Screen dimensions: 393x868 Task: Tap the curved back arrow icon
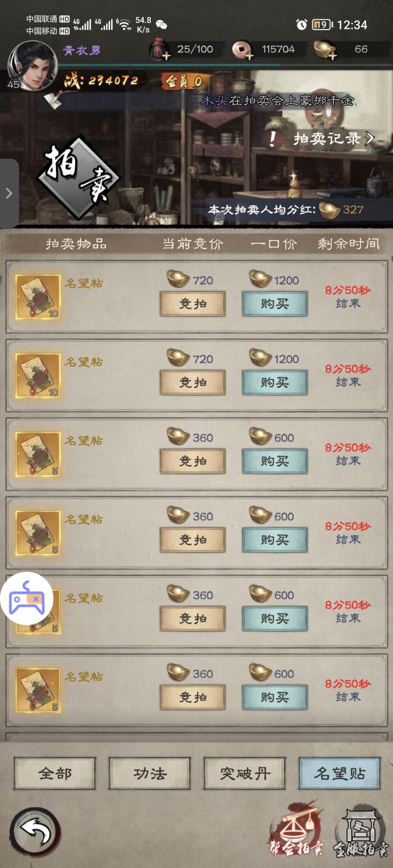pos(35,832)
